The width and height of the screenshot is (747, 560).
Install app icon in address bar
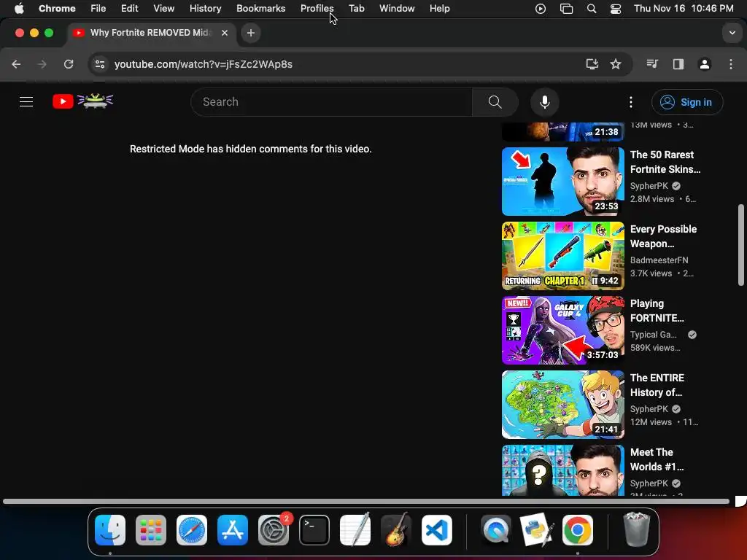click(592, 64)
